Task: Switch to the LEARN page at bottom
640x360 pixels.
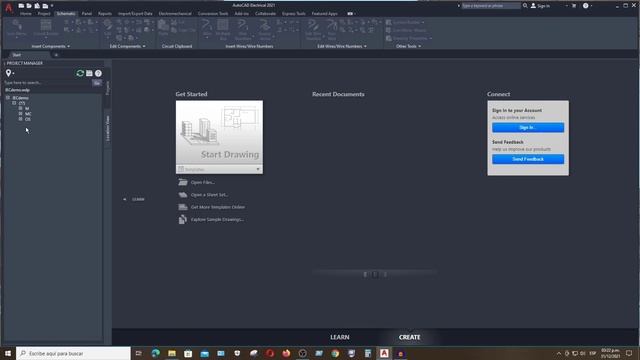Action: click(x=340, y=337)
